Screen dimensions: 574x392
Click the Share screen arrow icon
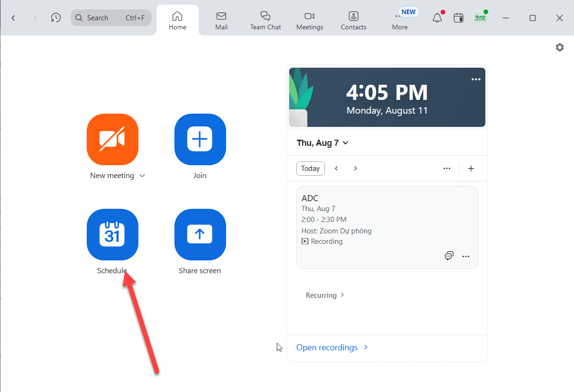coord(200,234)
